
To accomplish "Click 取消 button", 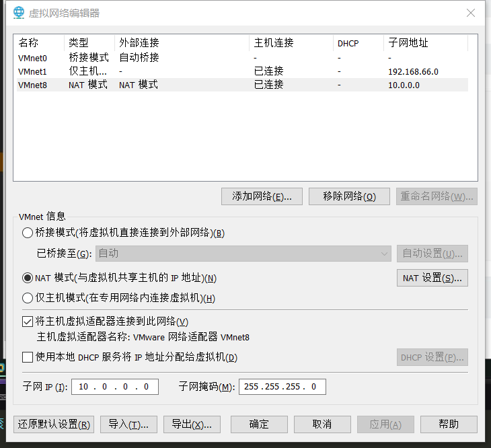I will [322, 424].
